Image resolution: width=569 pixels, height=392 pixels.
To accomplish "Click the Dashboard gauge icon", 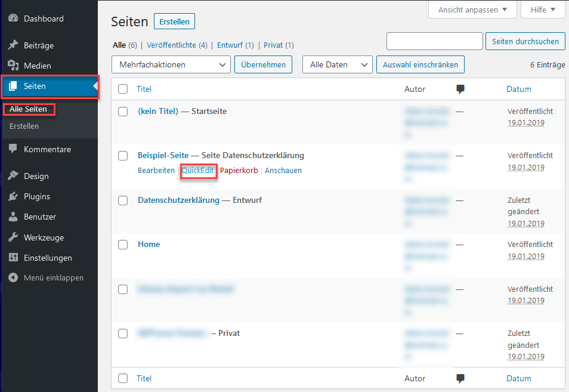I will pyautogui.click(x=13, y=18).
